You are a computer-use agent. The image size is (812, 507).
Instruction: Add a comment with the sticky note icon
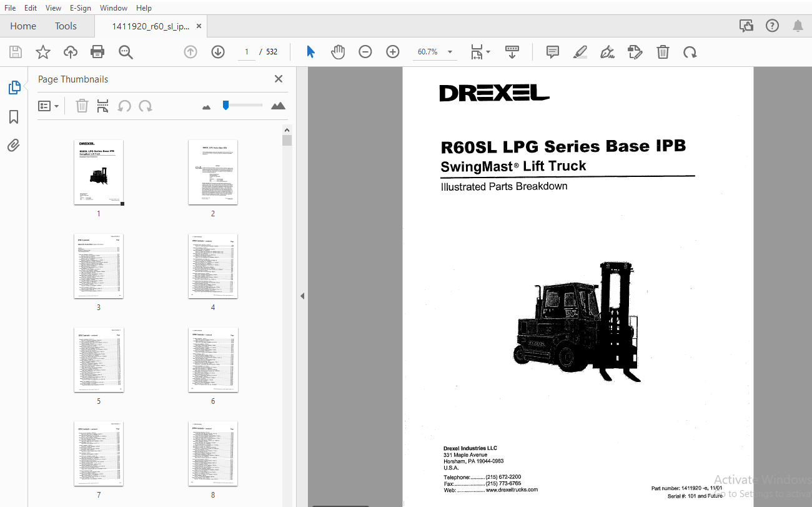pos(553,52)
